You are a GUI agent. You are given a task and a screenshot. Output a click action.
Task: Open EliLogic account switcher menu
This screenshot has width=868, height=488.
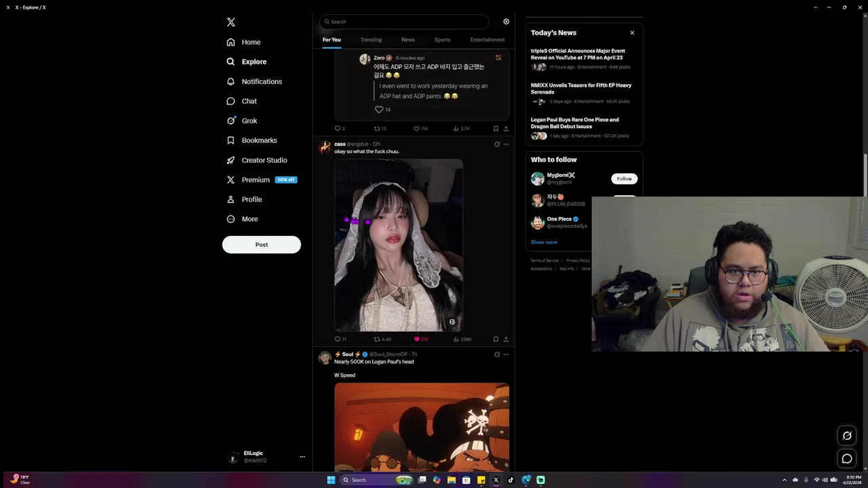[x=302, y=457]
